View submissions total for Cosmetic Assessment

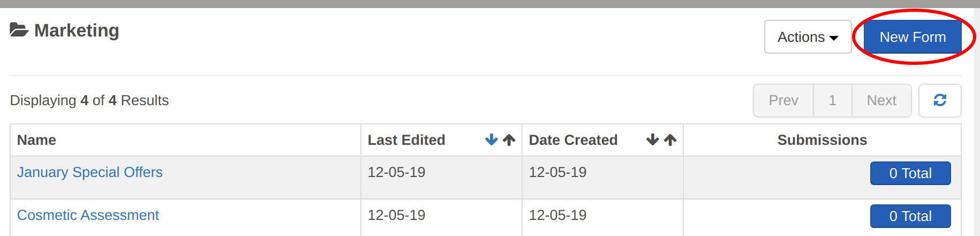tap(910, 216)
